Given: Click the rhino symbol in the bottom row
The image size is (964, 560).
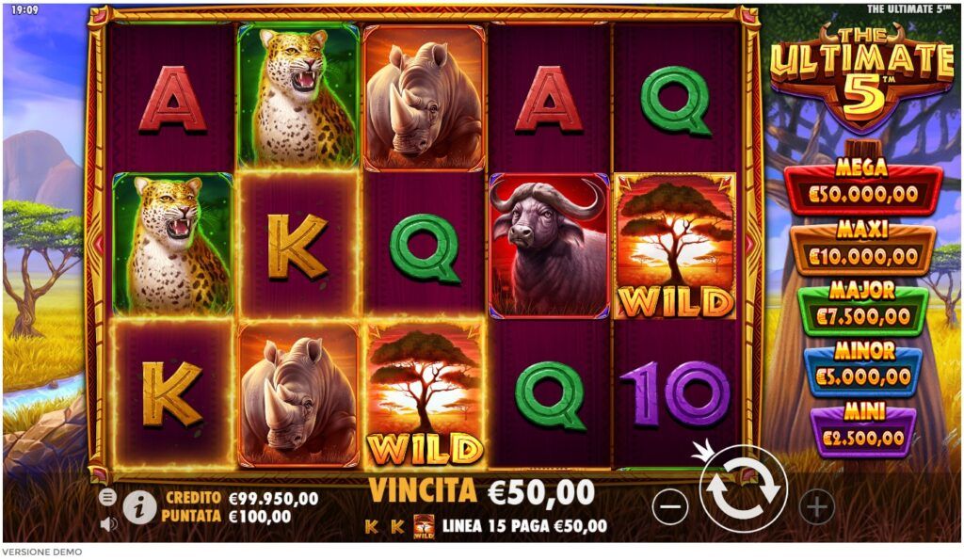Looking at the screenshot, I should coord(298,394).
